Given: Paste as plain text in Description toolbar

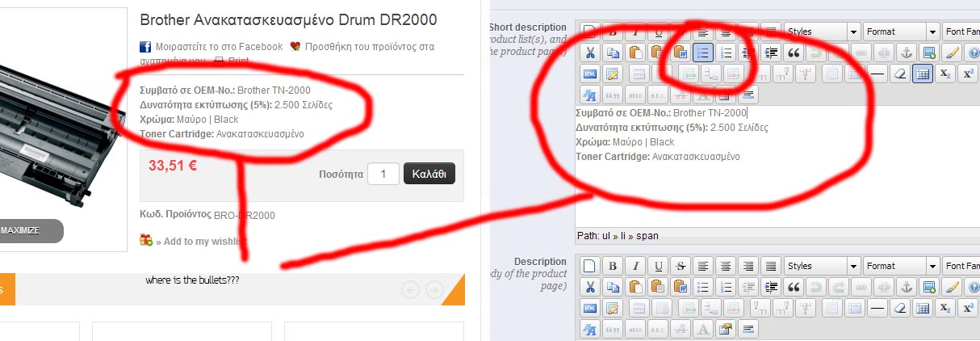Looking at the screenshot, I should [658, 287].
